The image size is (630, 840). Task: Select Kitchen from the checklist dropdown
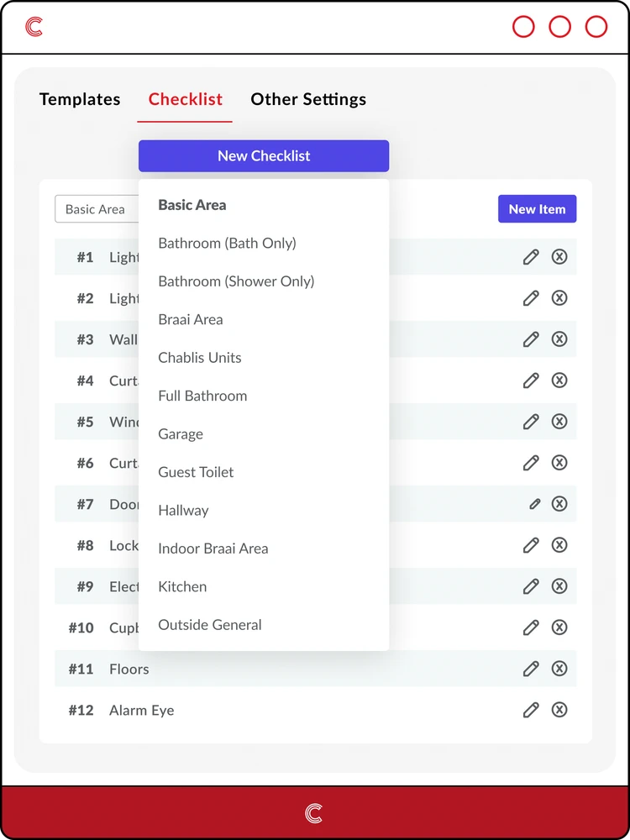point(182,586)
